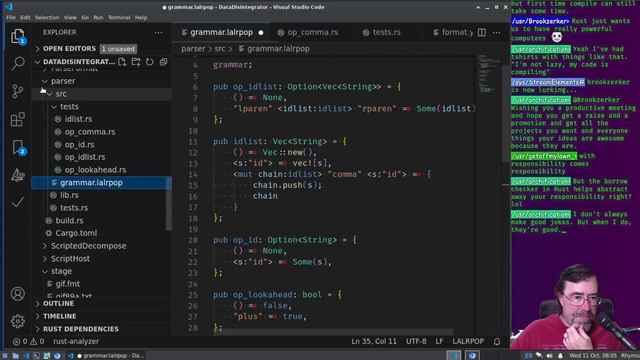Open tests.rs in the explorer tree

74,208
